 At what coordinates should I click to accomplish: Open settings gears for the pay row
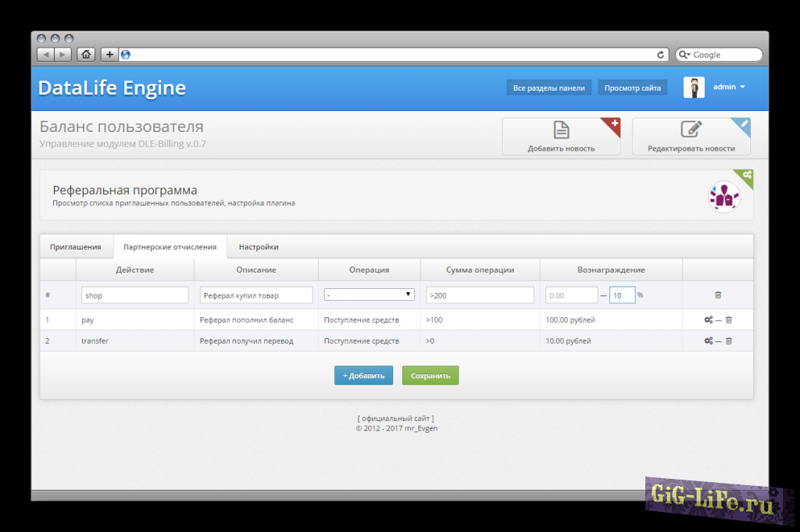click(x=709, y=320)
